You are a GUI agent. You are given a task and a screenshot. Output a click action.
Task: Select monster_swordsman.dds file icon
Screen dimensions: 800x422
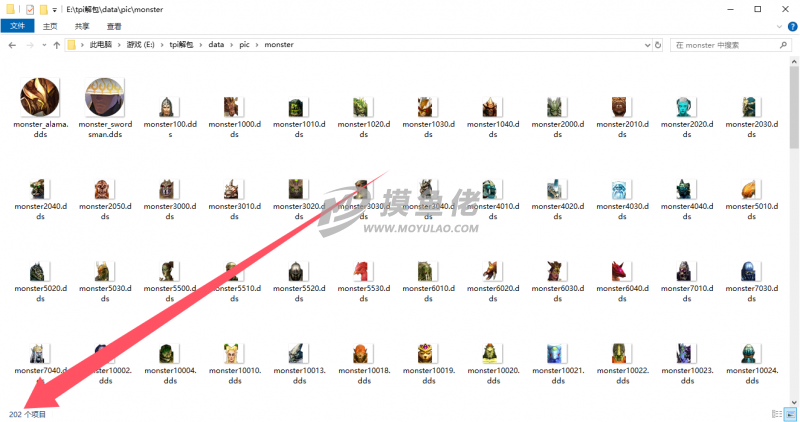tap(105, 97)
